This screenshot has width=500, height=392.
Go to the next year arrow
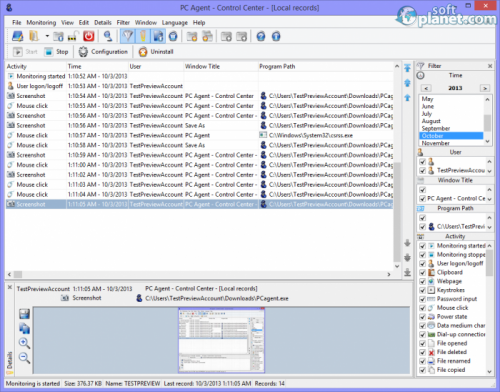coord(485,88)
